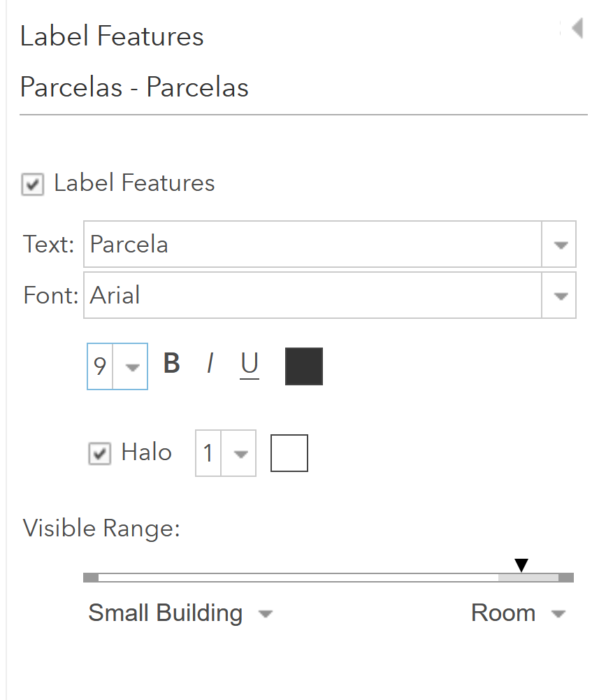Click the right handle of range slider
This screenshot has width=599, height=700.
[x=566, y=578]
